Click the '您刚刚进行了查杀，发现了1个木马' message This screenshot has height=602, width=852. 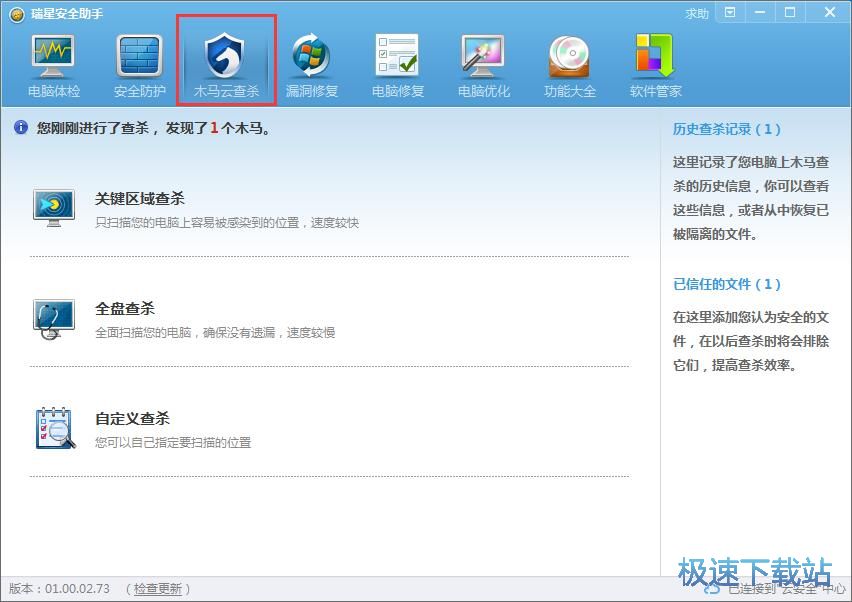153,128
